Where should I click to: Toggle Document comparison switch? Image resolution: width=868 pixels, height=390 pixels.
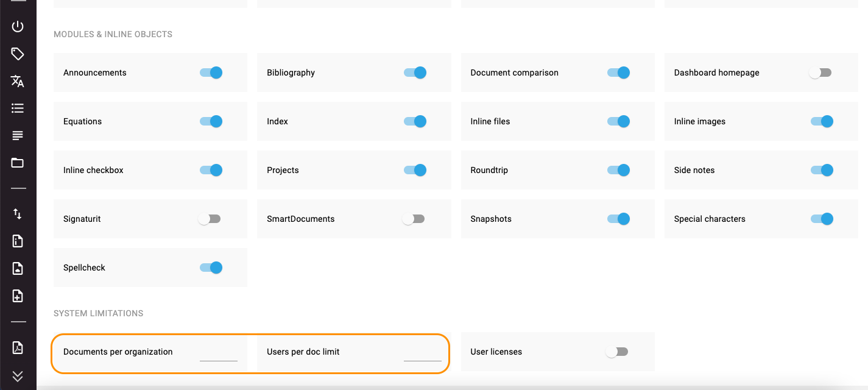[618, 73]
